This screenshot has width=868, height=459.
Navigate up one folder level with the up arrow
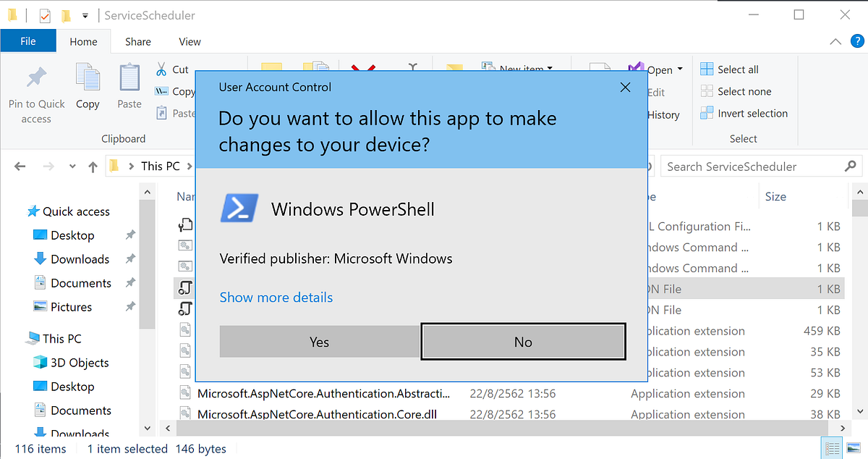(93, 166)
